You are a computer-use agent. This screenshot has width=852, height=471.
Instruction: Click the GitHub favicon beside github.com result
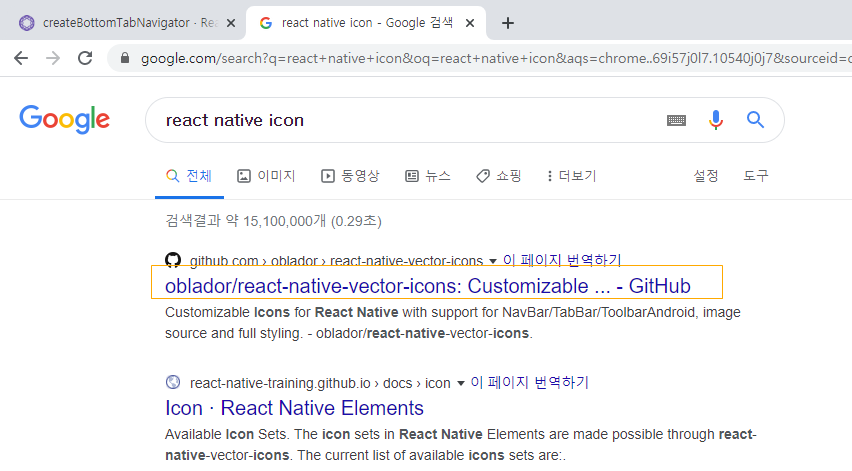173,260
